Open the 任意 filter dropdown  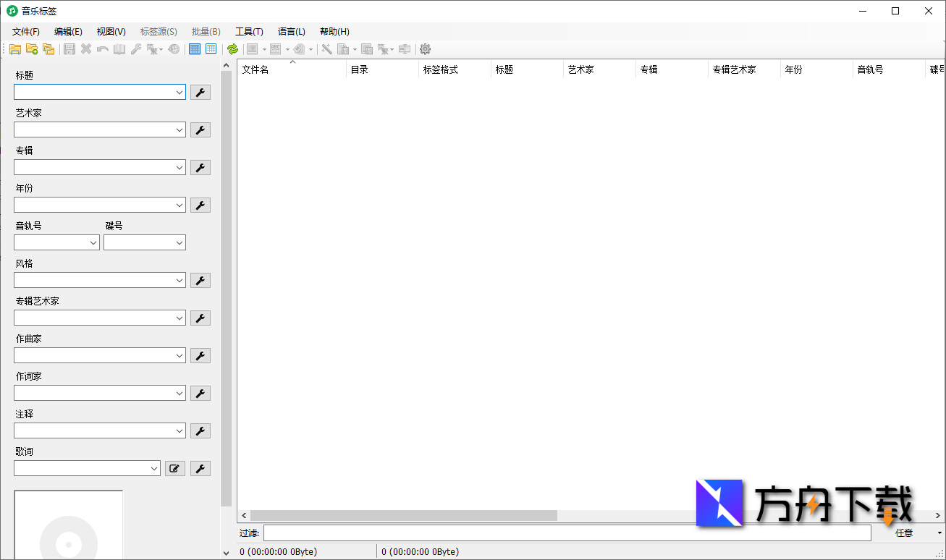917,533
